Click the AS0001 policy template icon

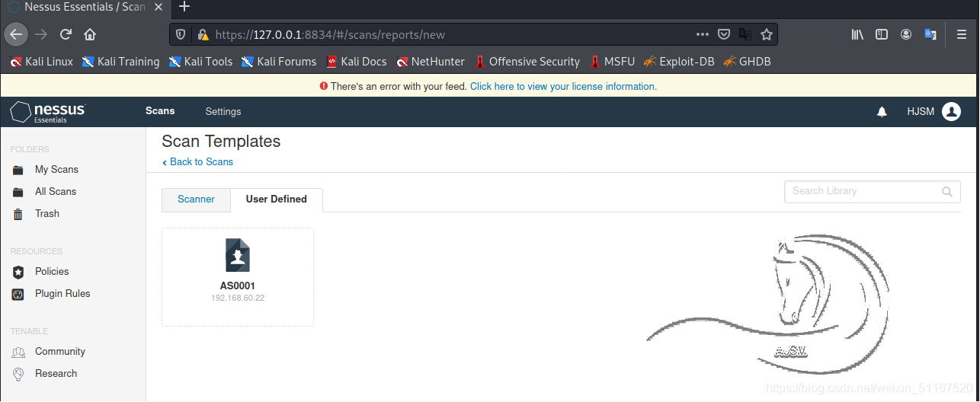[238, 255]
